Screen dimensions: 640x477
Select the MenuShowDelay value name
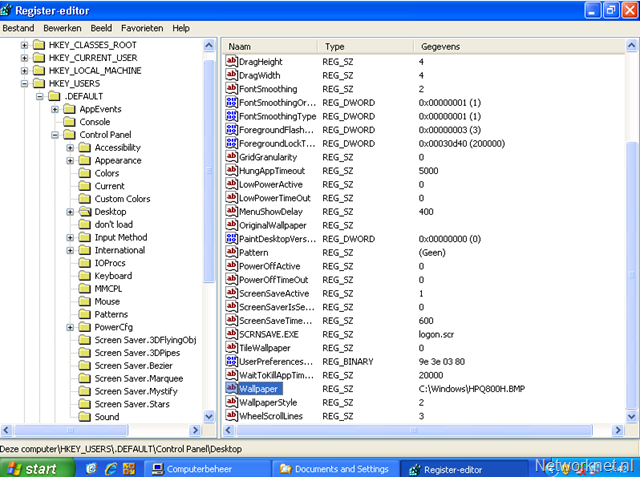(x=271, y=212)
